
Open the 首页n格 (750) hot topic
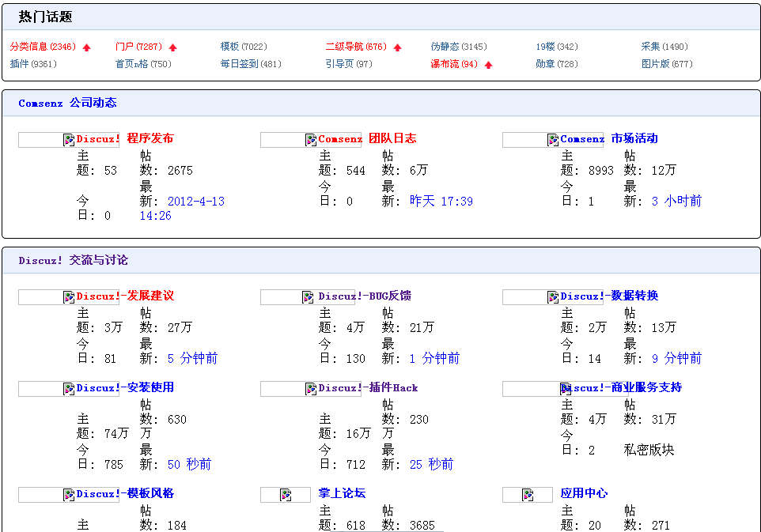click(143, 64)
